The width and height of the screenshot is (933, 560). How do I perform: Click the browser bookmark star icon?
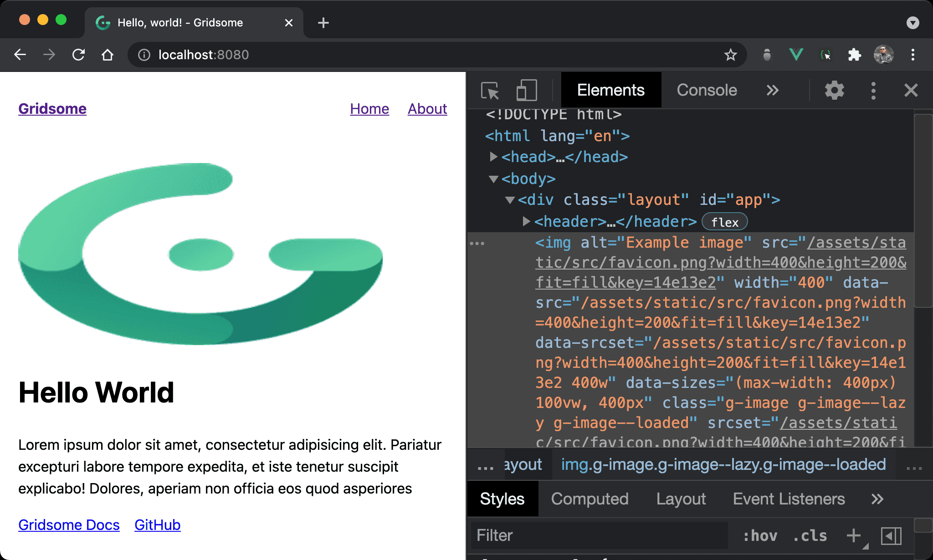(730, 55)
